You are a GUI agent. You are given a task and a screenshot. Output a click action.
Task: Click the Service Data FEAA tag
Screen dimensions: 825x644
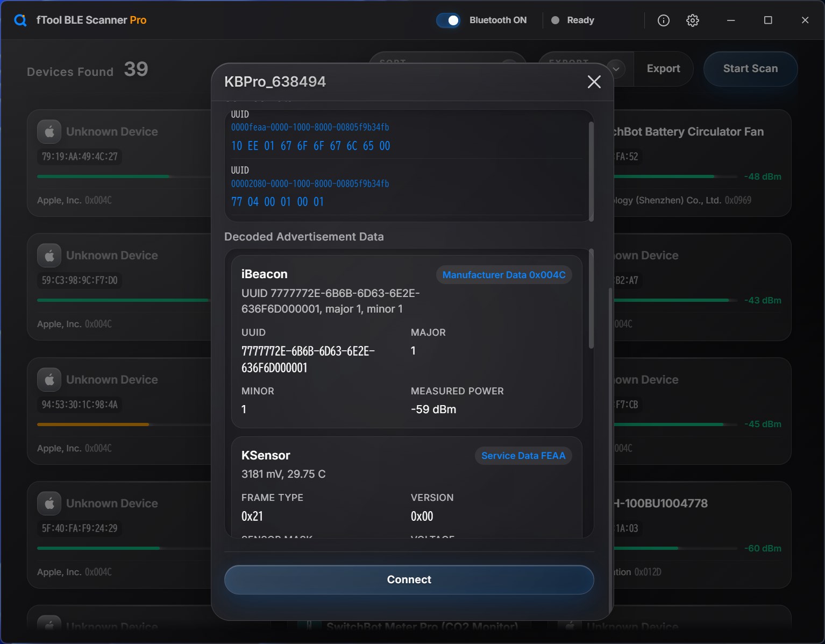point(523,456)
